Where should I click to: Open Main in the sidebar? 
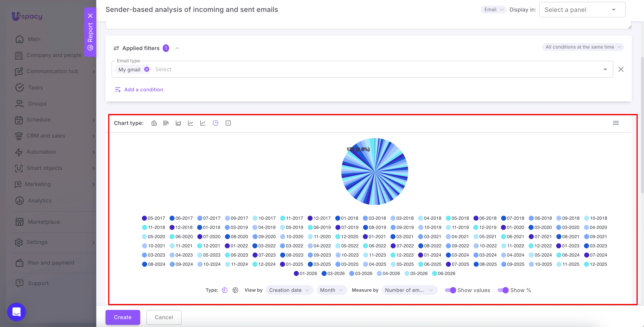click(x=34, y=39)
